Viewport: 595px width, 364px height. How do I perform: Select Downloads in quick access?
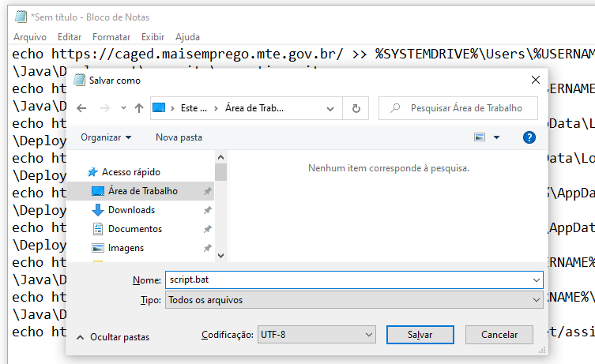click(131, 210)
